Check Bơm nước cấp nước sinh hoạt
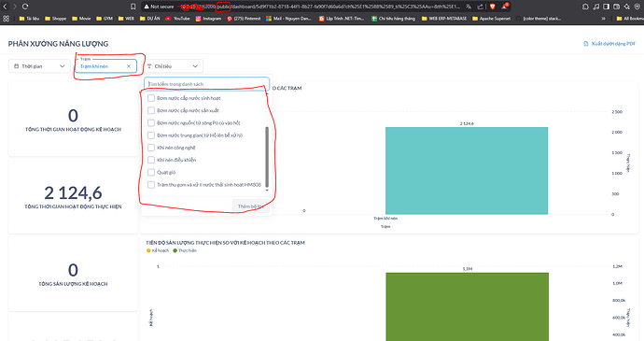This screenshot has width=644, height=341. pyautogui.click(x=151, y=98)
